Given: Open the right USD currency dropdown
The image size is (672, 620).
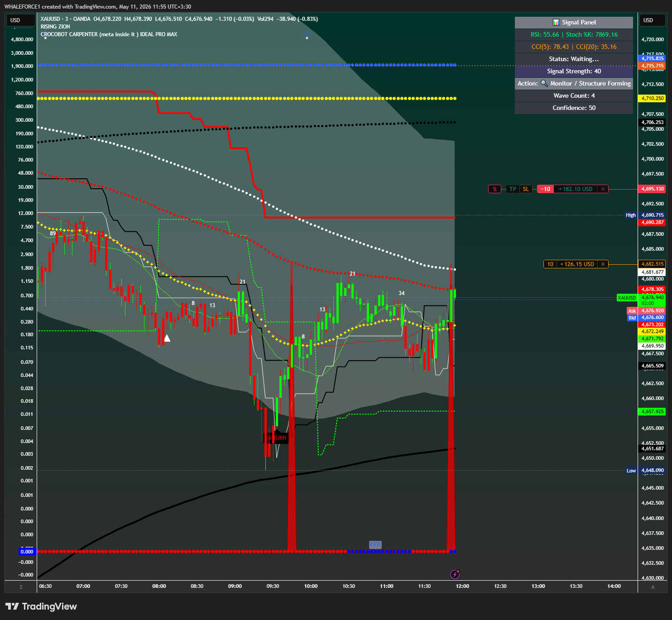Looking at the screenshot, I should point(653,20).
